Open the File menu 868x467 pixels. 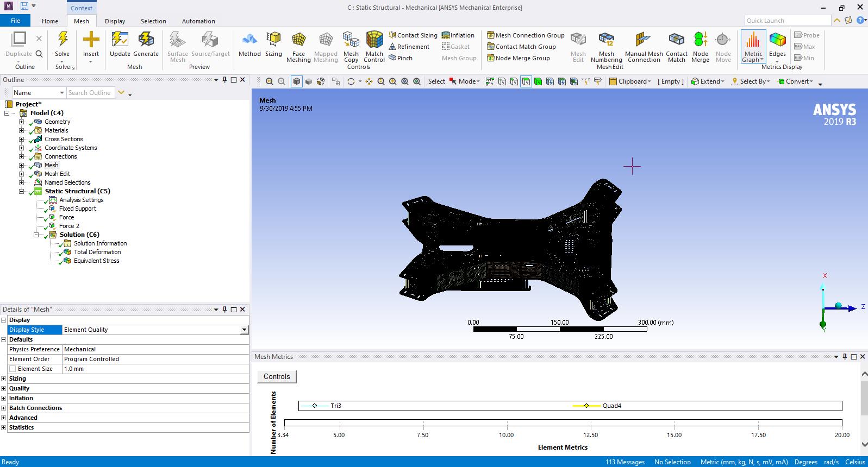pos(15,21)
